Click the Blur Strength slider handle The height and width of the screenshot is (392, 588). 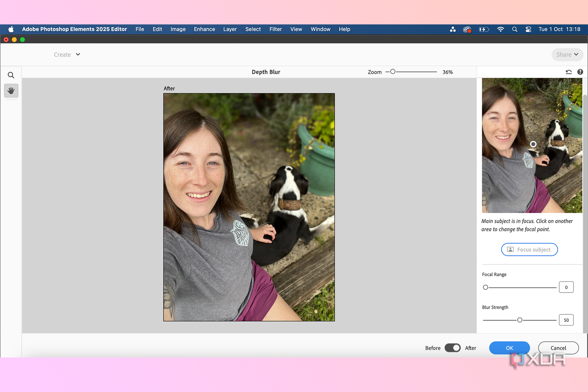point(520,320)
